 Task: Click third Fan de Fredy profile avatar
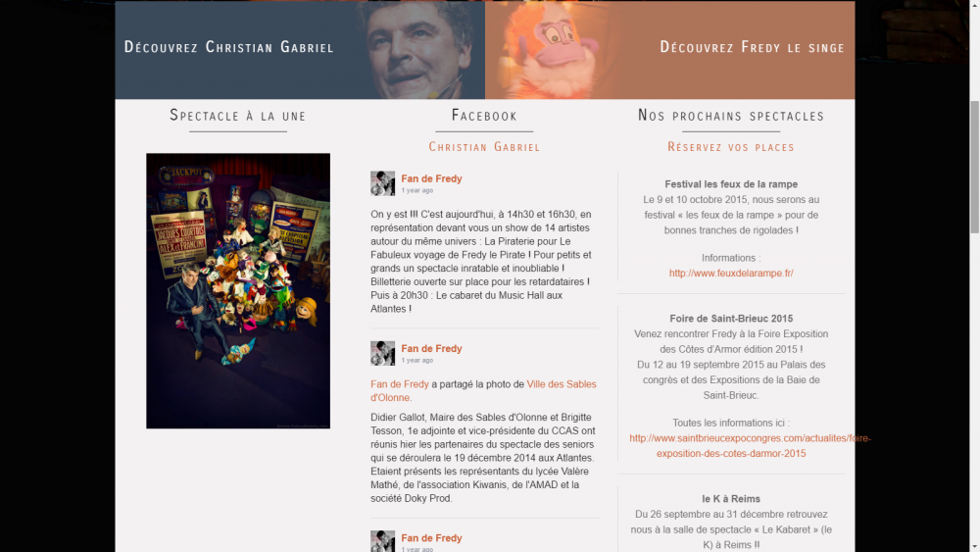click(382, 541)
